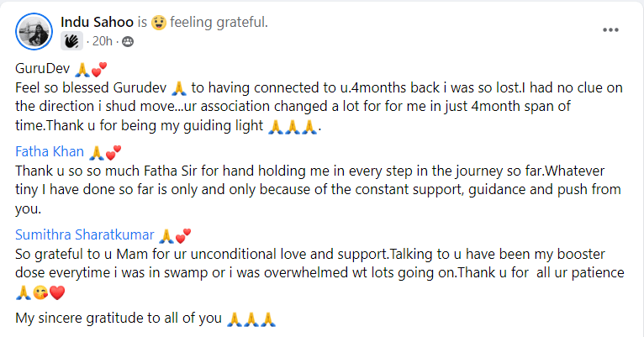This screenshot has height=337, width=644.
Task: Click emoji next to Fatha Khan name
Action: pyautogui.click(x=96, y=152)
